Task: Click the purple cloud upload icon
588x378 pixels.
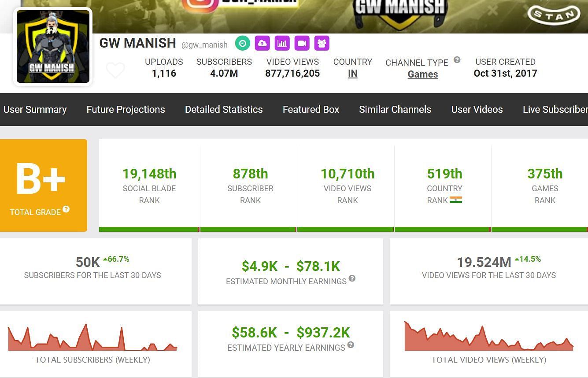Action: click(262, 43)
